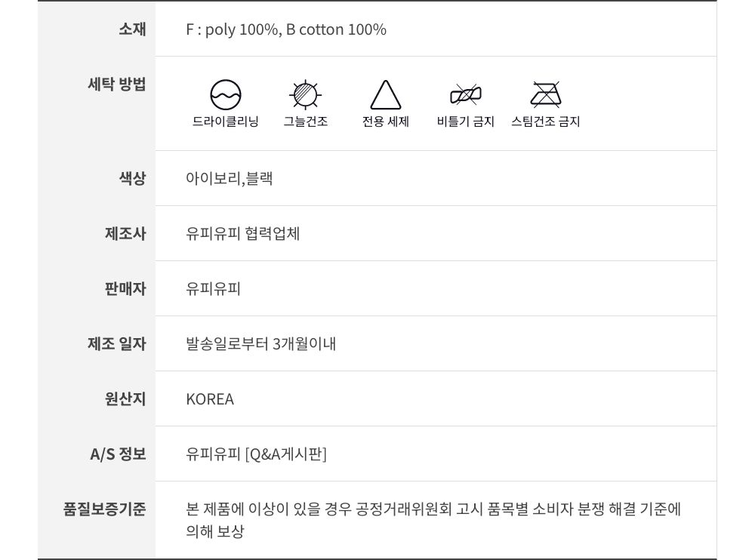Image resolution: width=755 pixels, height=560 pixels.
Task: Click the 스팀건조 금지 caption
Action: tap(545, 122)
